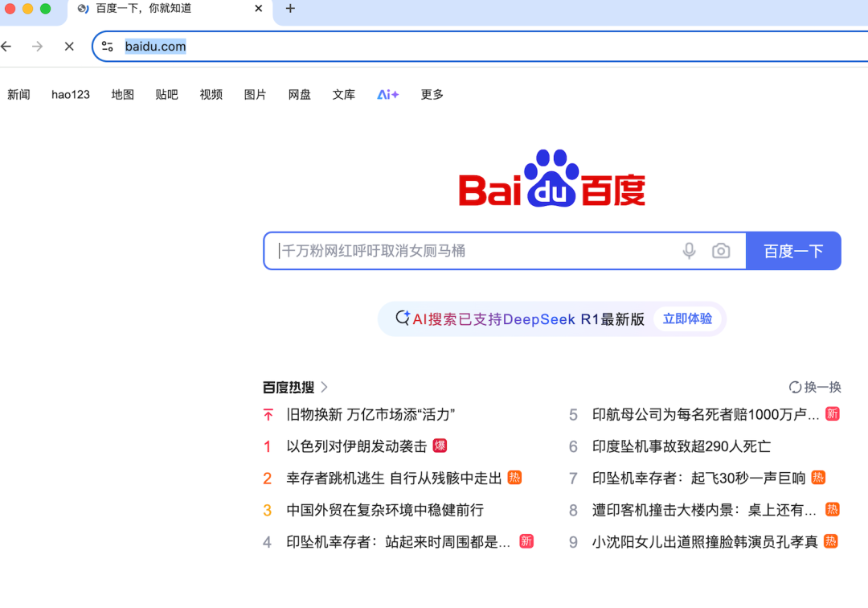The height and width of the screenshot is (608, 868).
Task: Refresh hot searches with 换一换
Action: click(815, 387)
